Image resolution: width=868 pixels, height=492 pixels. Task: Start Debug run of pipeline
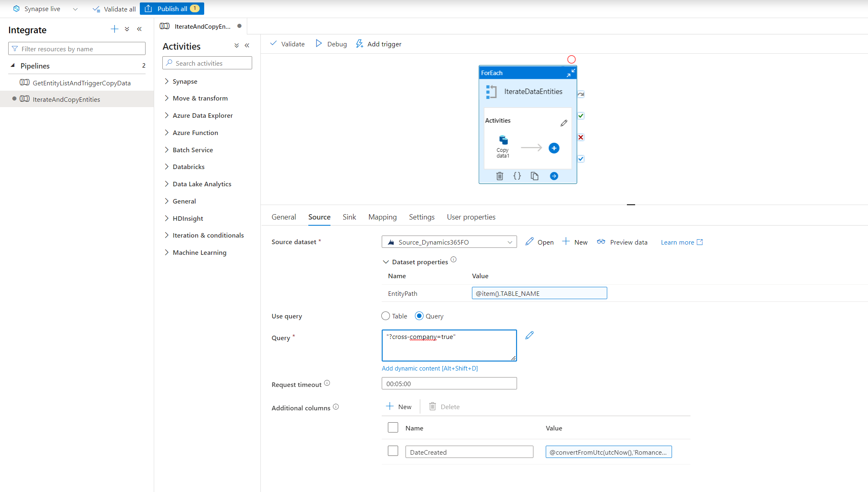click(x=331, y=44)
